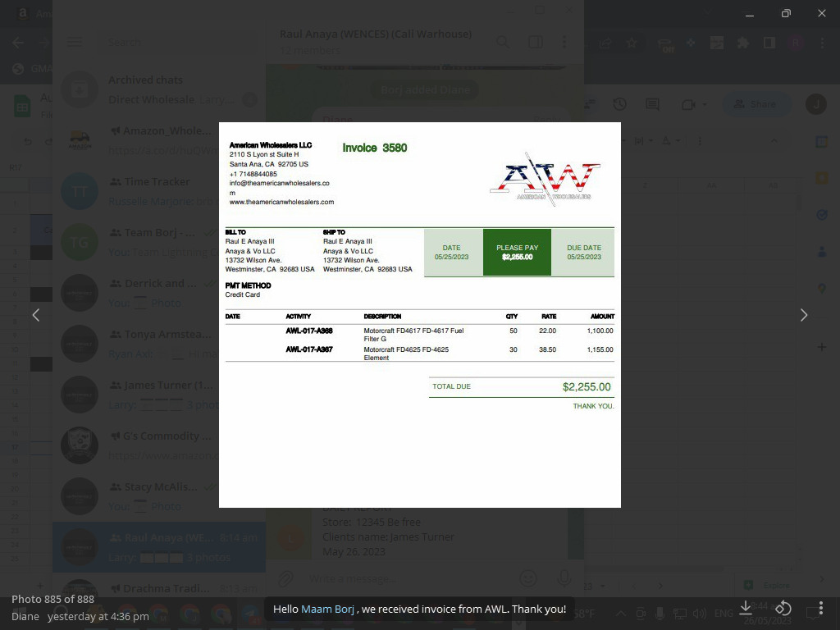Attach a file using the paperclip icon

pos(285,578)
